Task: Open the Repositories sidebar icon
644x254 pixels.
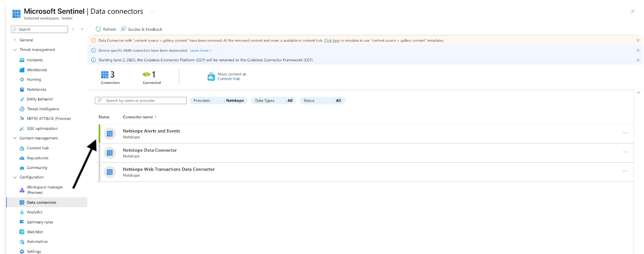Action: (x=22, y=158)
